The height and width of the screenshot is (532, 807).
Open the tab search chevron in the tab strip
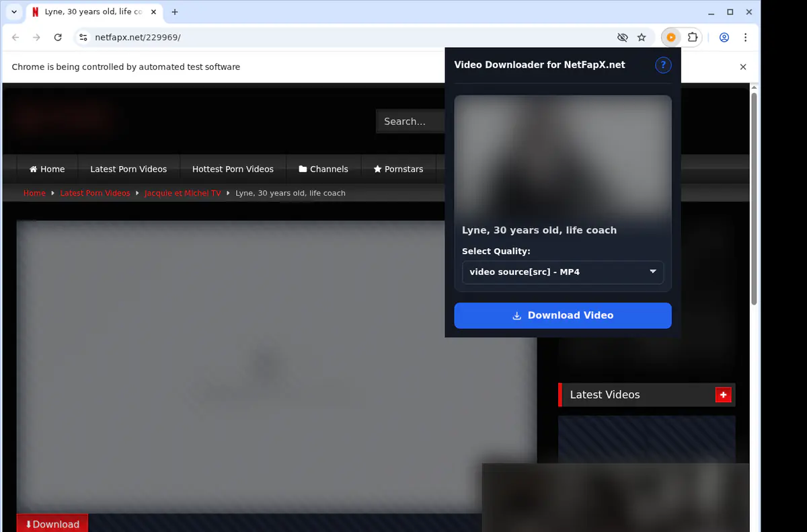coord(14,12)
